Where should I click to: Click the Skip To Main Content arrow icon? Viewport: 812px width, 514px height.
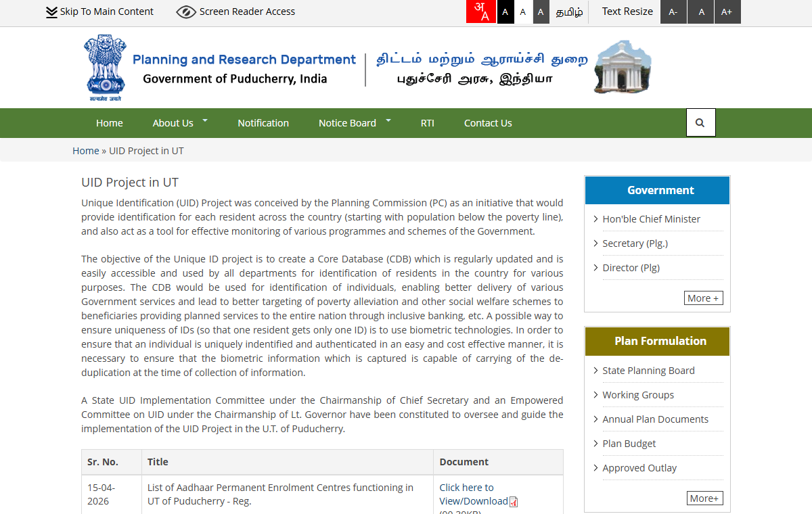(x=52, y=12)
